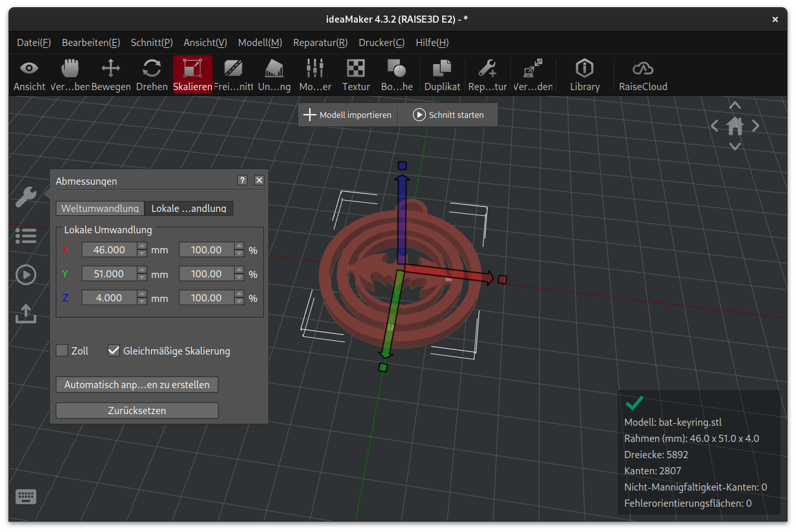Click the wrench icon in left sidebar
The image size is (796, 532).
tap(26, 197)
